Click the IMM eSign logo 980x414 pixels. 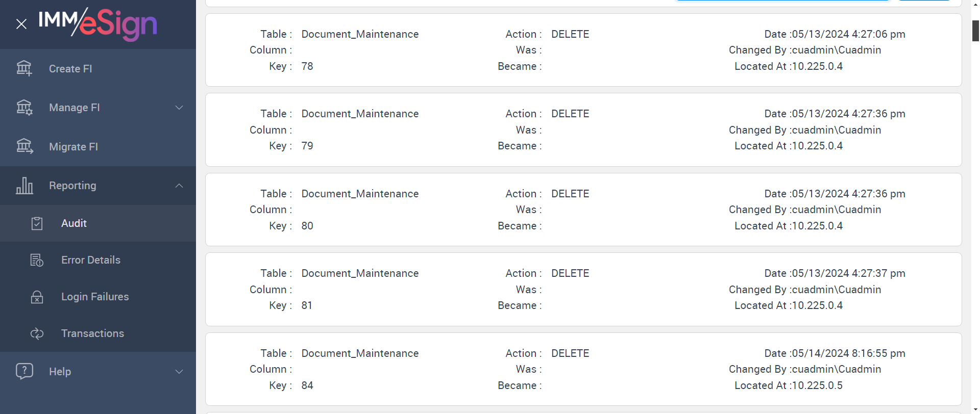98,24
